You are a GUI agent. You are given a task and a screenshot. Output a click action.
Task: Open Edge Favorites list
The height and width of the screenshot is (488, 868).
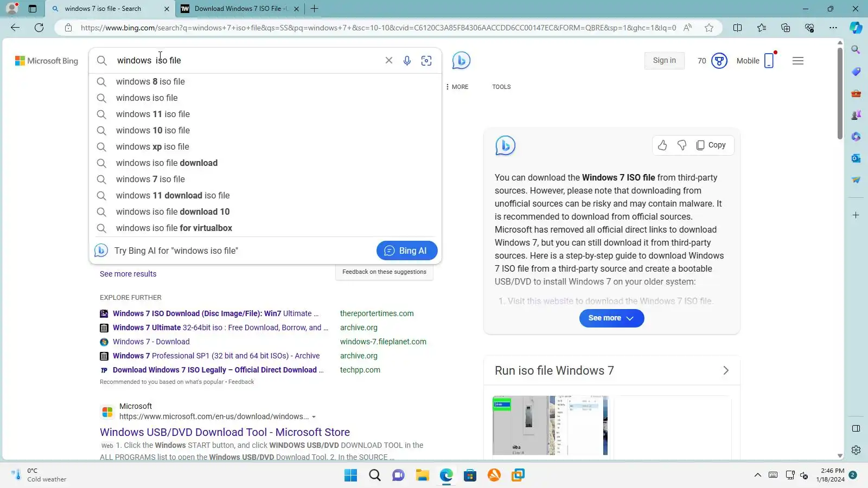pyautogui.click(x=762, y=28)
